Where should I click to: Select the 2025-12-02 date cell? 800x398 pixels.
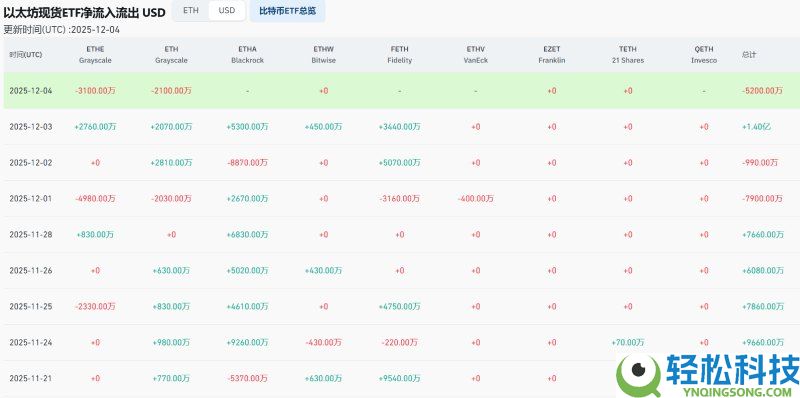[31, 163]
